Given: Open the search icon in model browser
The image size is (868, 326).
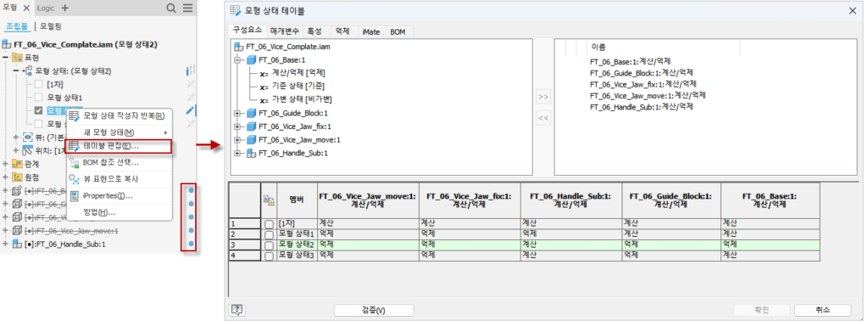Looking at the screenshot, I should click(171, 8).
